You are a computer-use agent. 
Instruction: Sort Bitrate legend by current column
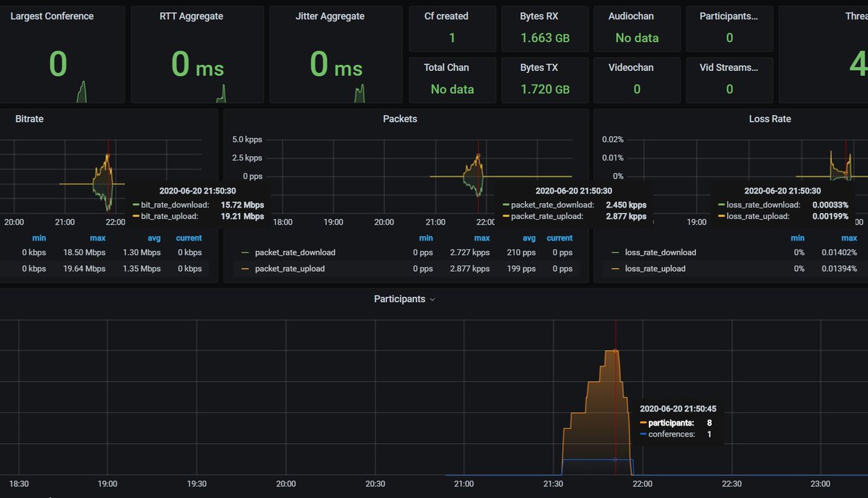pos(189,238)
